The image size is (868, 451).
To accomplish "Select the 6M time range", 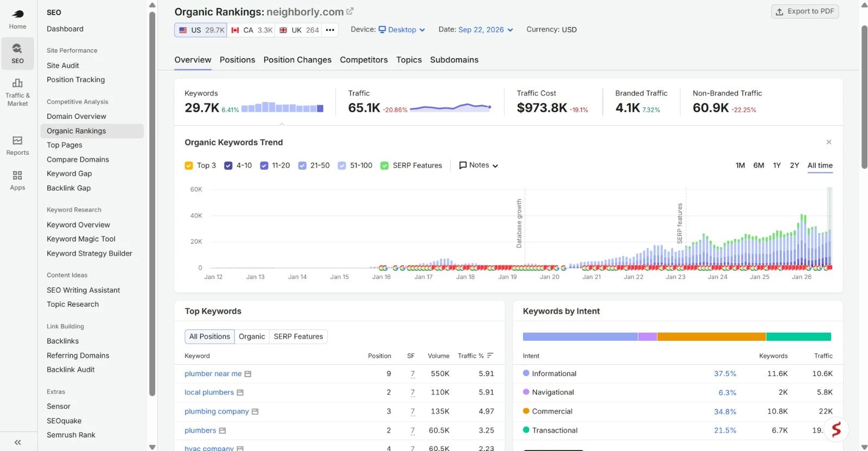I will [758, 166].
